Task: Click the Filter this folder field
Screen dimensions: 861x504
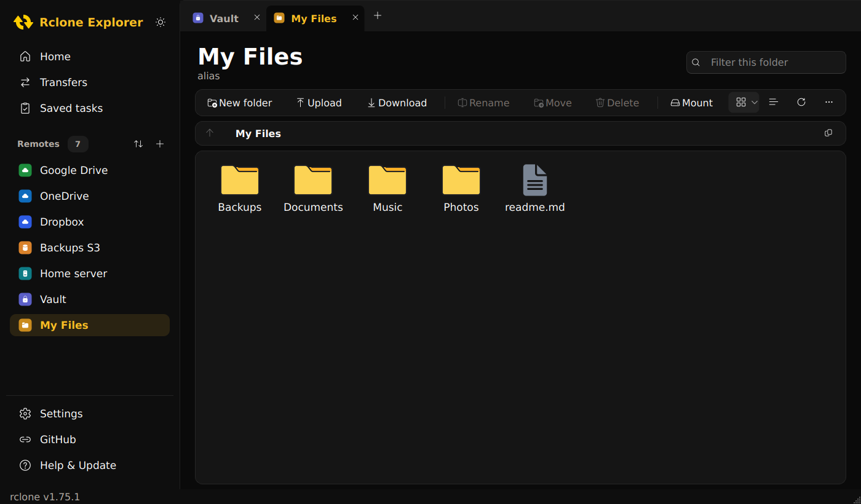Action: tap(766, 62)
